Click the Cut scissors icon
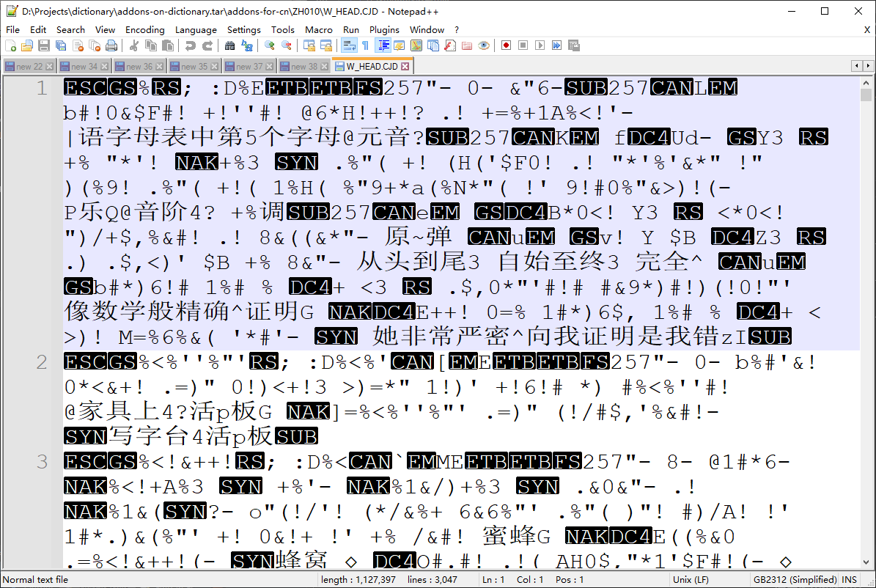 [x=134, y=45]
